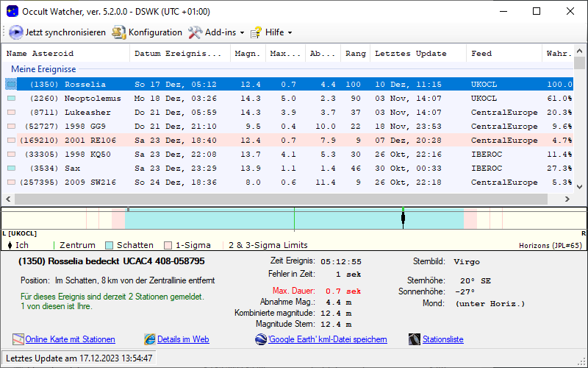This screenshot has width=588, height=368.
Task: Click the status box beside Rosselia row
Action: (11, 85)
